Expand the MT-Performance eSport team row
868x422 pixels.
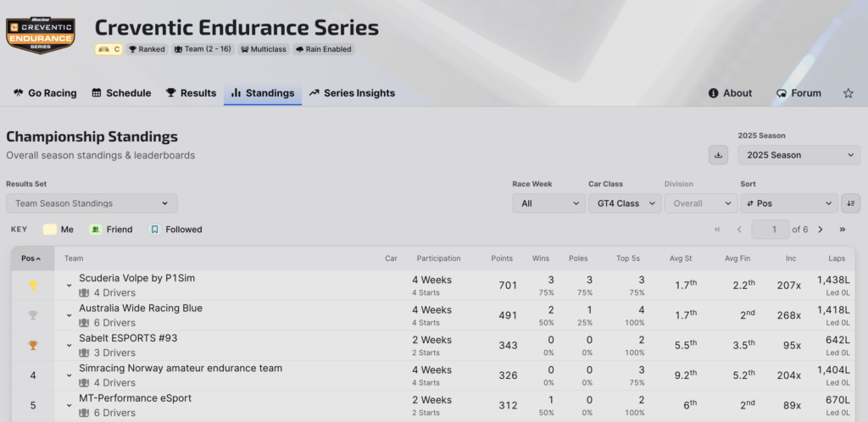(x=70, y=406)
